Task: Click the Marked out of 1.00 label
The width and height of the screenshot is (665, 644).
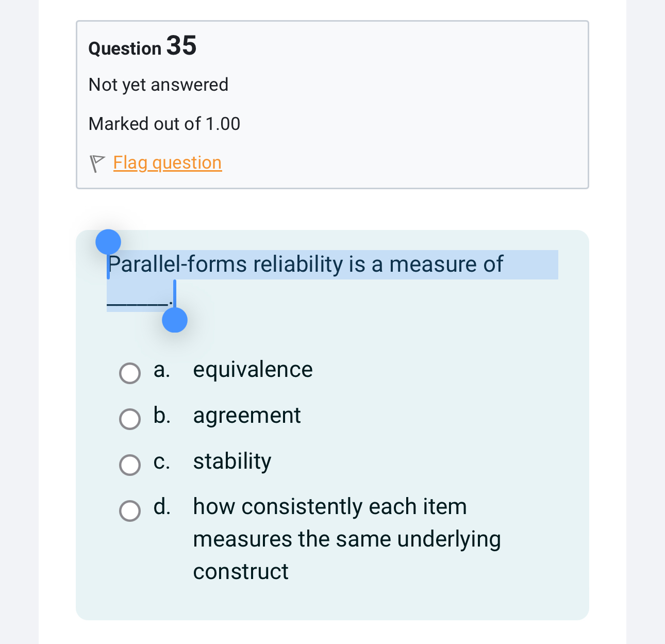Action: click(164, 124)
